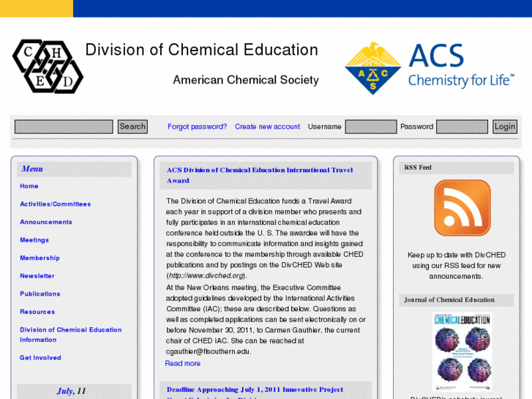Click the ACS Chemistry for Life logo

(x=430, y=68)
